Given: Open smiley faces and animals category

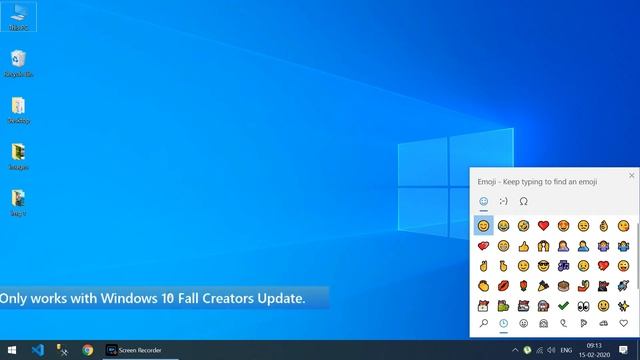Looking at the screenshot, I should pyautogui.click(x=523, y=324).
